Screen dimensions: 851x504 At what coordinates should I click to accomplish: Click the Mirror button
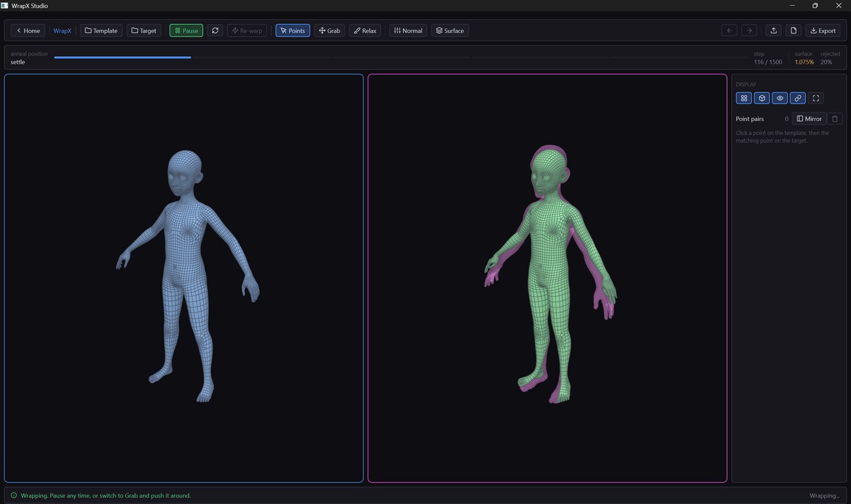809,119
